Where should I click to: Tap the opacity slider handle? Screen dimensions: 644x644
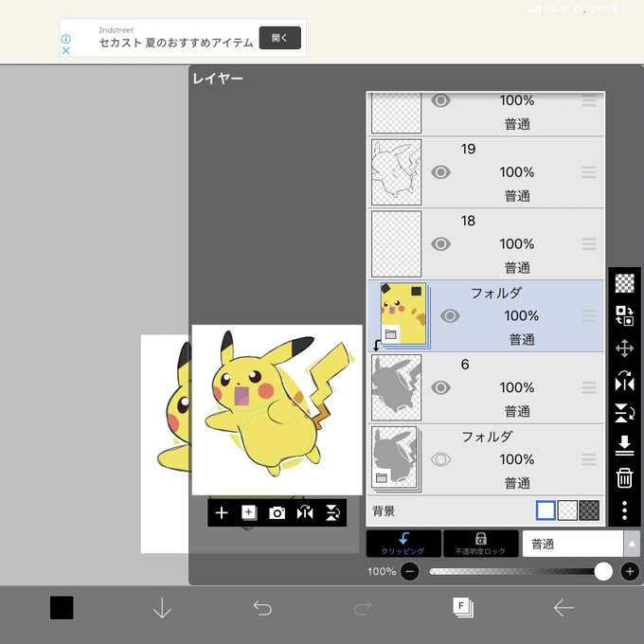pos(603,571)
